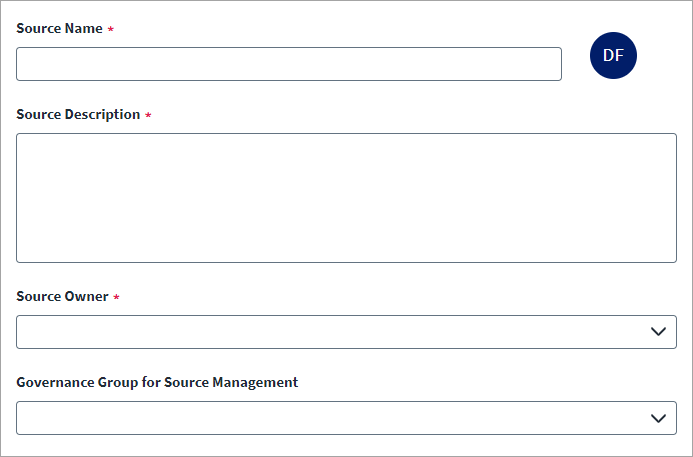693x457 pixels.
Task: Click the Source Owner required asterisk
Action: click(116, 298)
